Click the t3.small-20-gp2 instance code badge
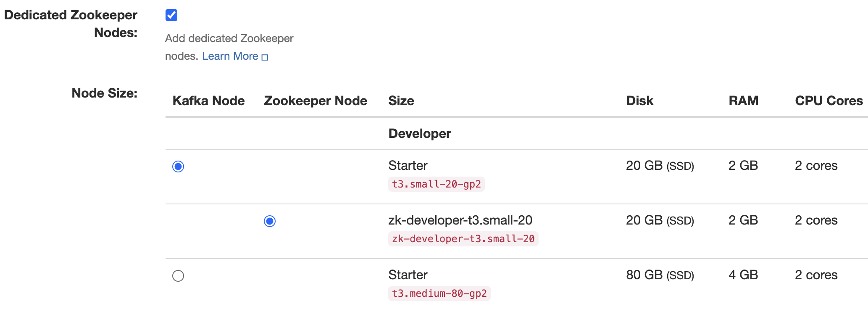 tap(436, 184)
